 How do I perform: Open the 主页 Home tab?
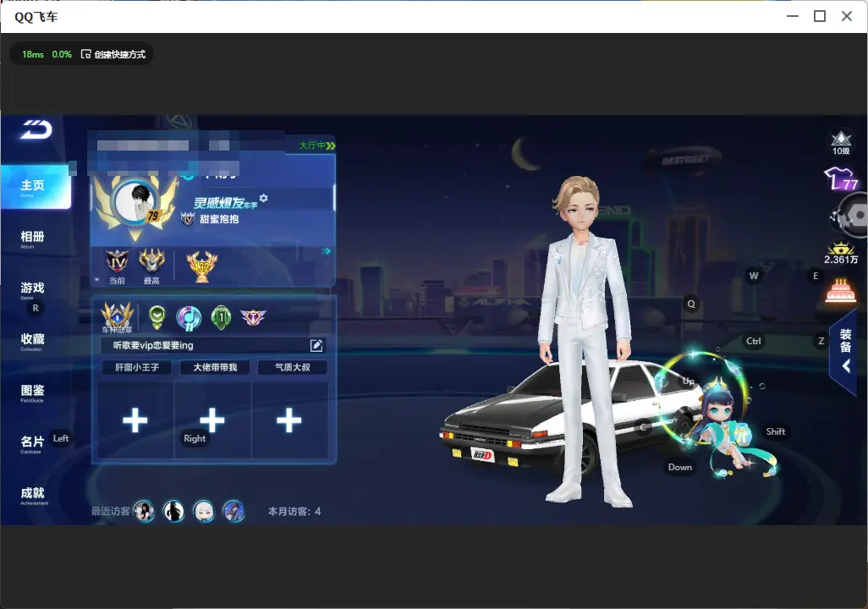36,187
